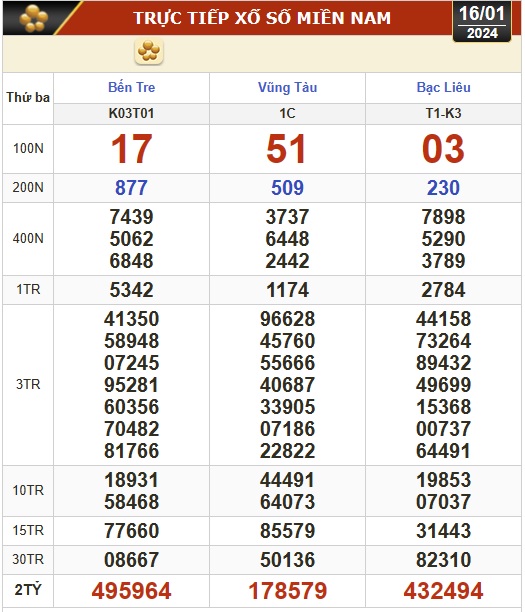The height and width of the screenshot is (612, 525).
Task: Click Bến Tre 1TR result 5342
Action: 132,290
